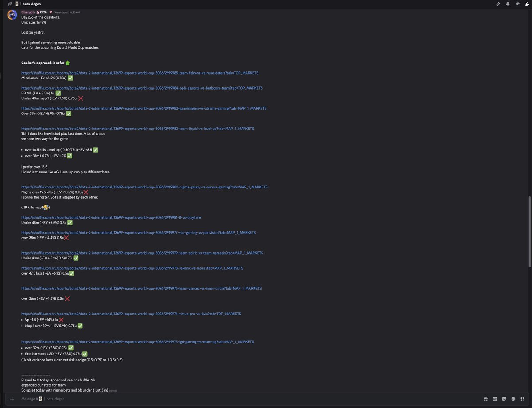Image resolution: width=532 pixels, height=408 pixels.
Task: Open the sticker picker icon
Action: click(504, 399)
